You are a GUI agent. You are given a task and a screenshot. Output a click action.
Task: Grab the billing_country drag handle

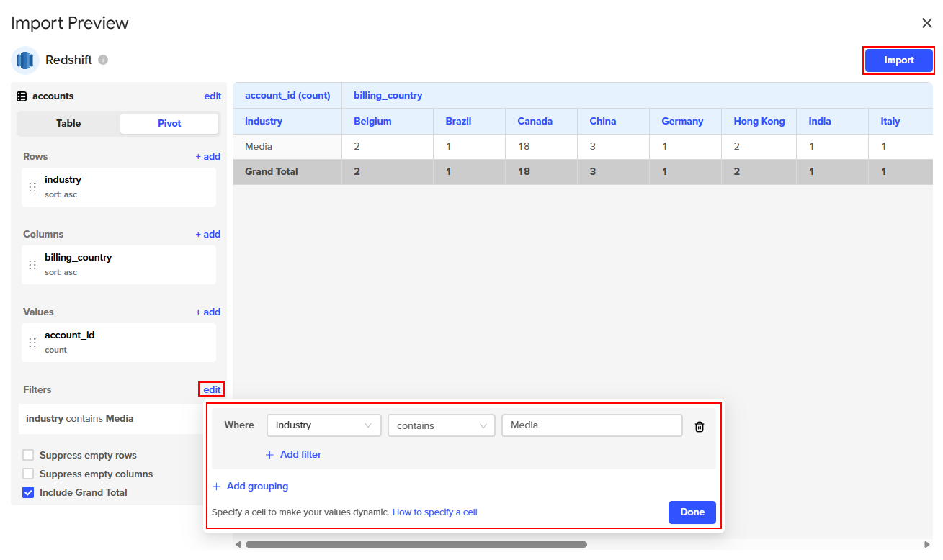(x=32, y=265)
